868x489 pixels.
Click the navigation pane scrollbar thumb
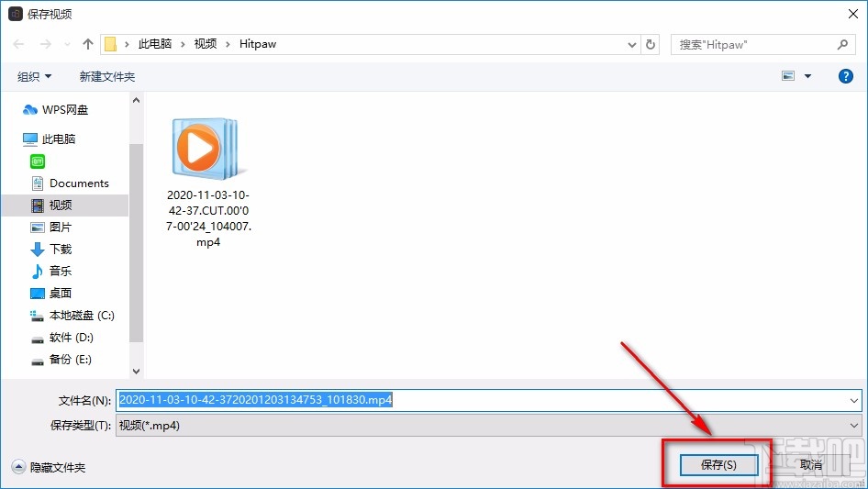136,242
